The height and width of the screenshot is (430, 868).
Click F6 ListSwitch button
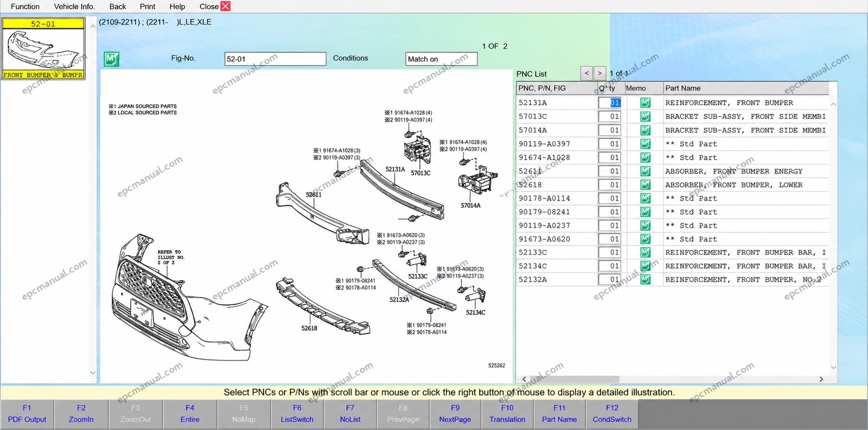pyautogui.click(x=297, y=414)
